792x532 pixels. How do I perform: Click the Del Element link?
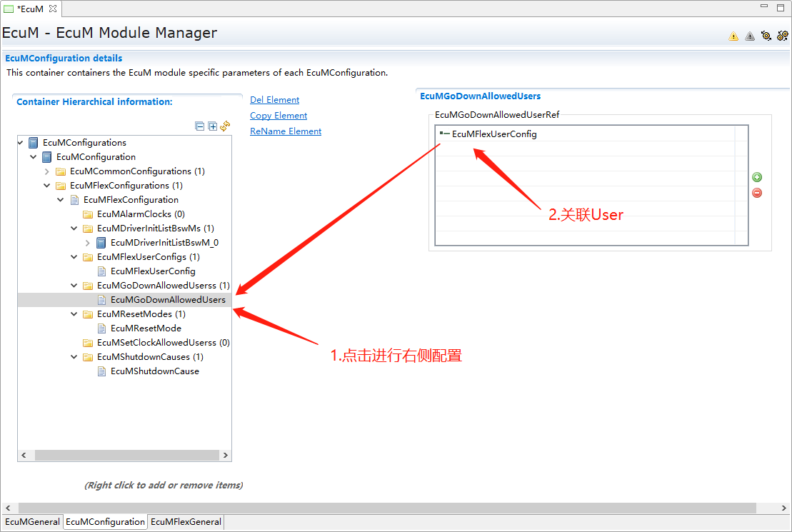pos(274,100)
